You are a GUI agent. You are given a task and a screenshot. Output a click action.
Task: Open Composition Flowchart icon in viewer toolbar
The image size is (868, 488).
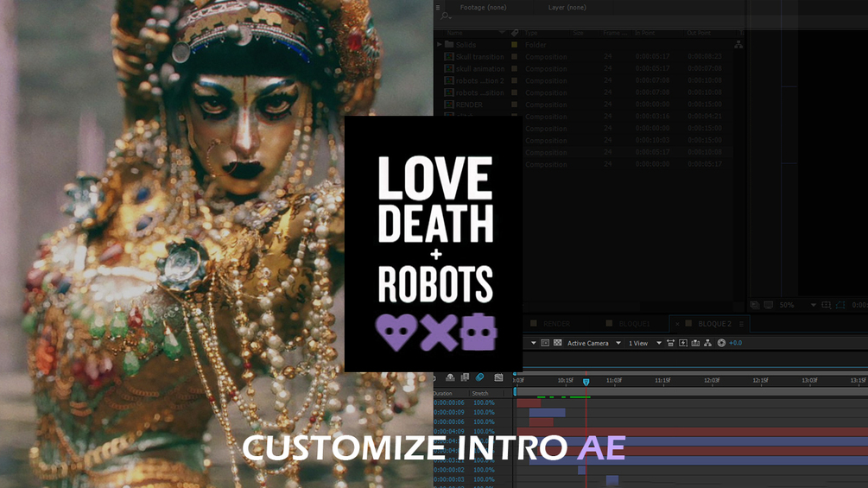[x=707, y=343]
